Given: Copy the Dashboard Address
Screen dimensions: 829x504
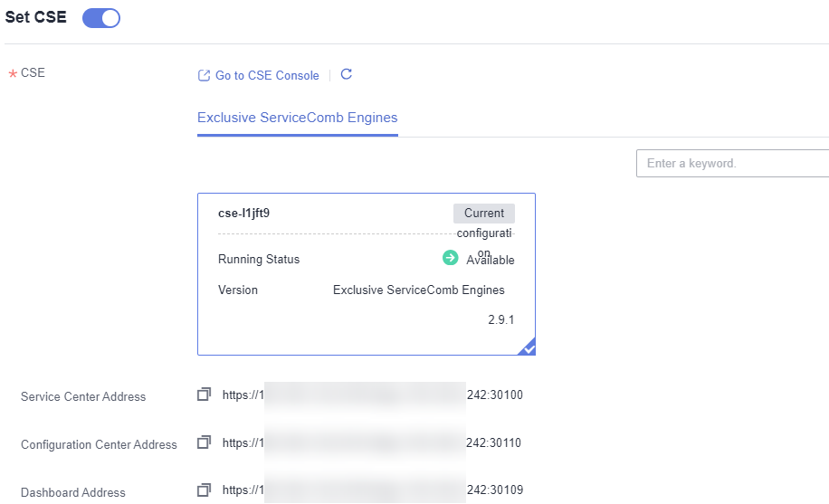Looking at the screenshot, I should click(205, 490).
